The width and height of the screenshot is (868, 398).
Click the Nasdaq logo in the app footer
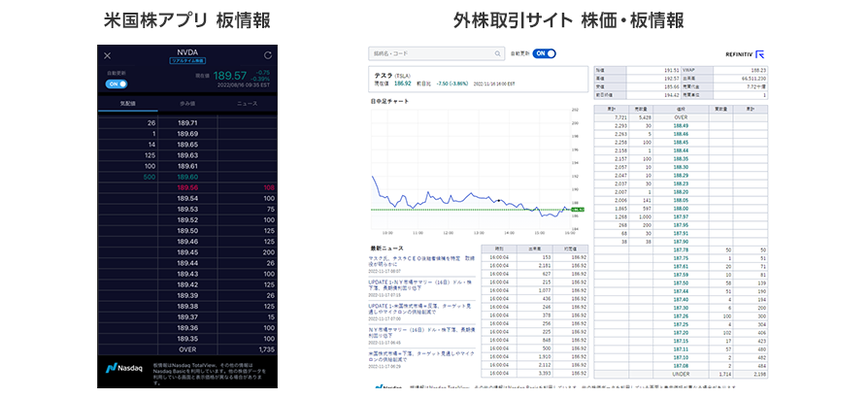pos(125,369)
